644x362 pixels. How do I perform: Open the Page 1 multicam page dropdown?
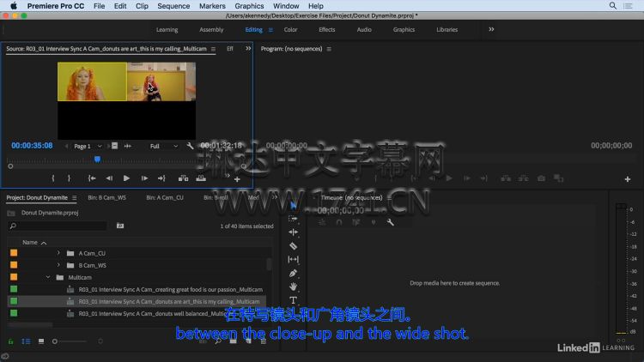88,146
